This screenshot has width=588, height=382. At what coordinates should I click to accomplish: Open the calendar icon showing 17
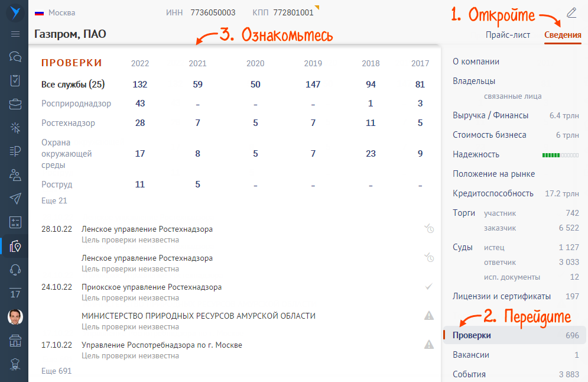[x=15, y=293]
